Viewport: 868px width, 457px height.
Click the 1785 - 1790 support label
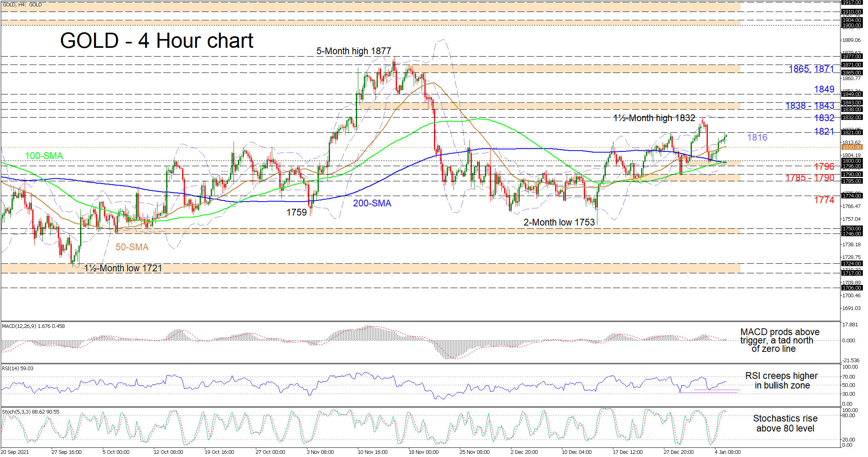[809, 178]
